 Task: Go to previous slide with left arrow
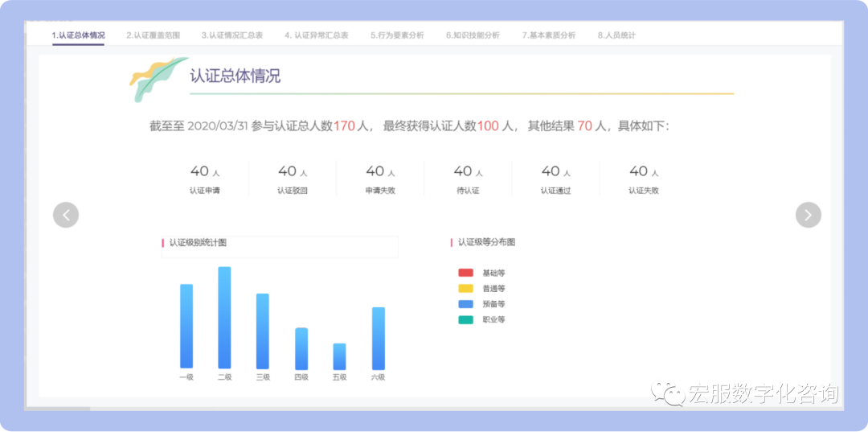(x=66, y=215)
